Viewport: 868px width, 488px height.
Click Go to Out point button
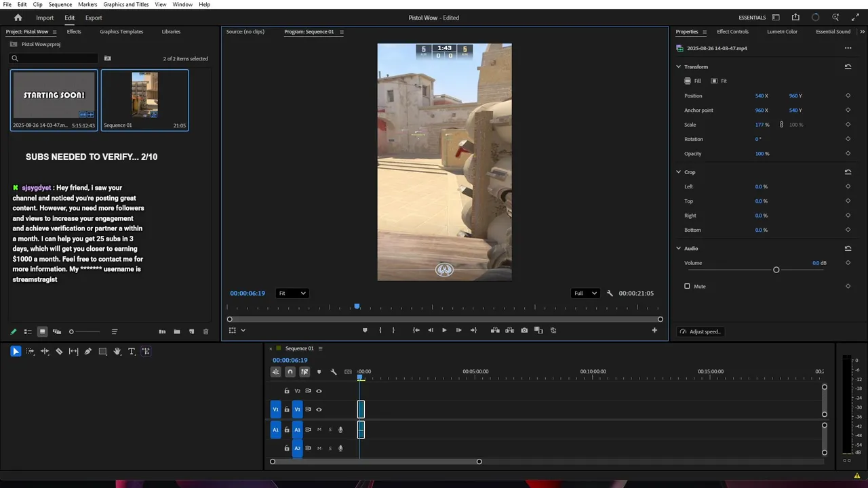coord(473,330)
